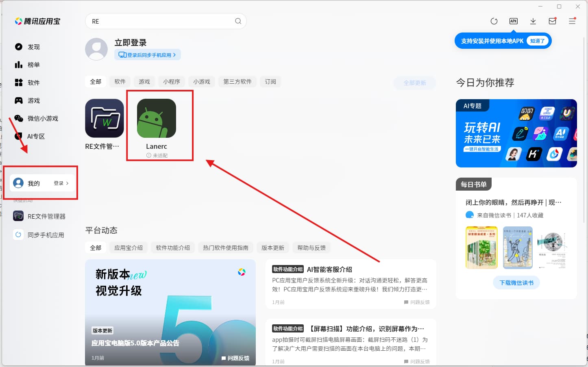Open the local APK install icon
This screenshot has width=588, height=367.
coord(514,21)
